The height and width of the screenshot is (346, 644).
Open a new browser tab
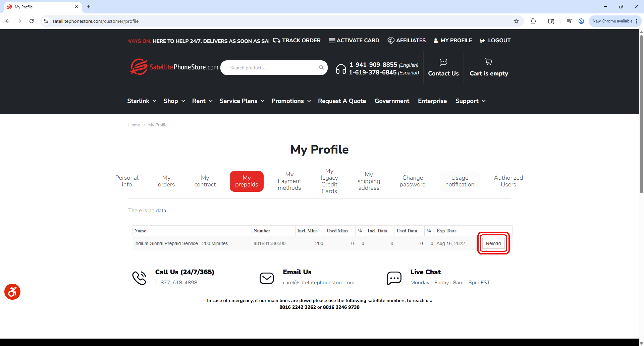point(89,7)
